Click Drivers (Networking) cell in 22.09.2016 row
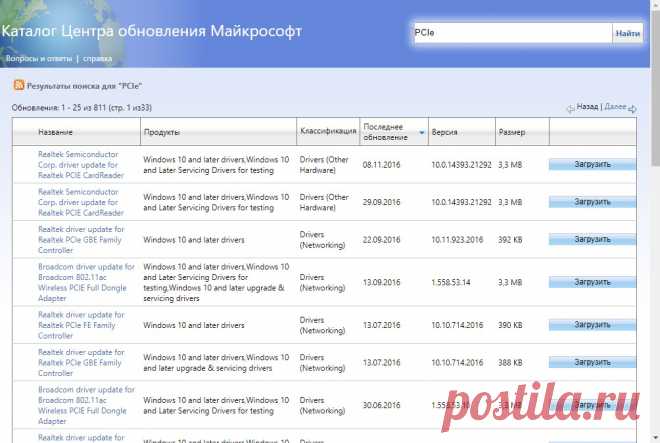The height and width of the screenshot is (443, 660). coord(322,240)
